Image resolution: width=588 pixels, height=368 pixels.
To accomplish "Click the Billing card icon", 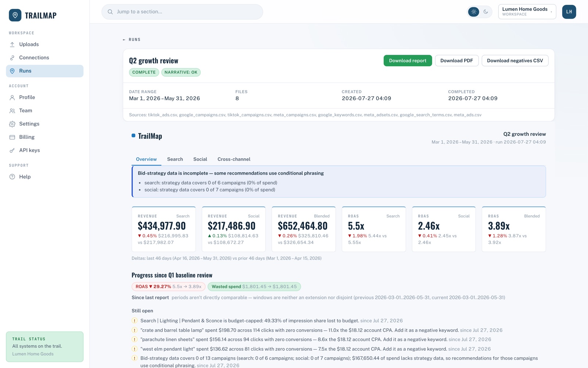I will click(12, 137).
